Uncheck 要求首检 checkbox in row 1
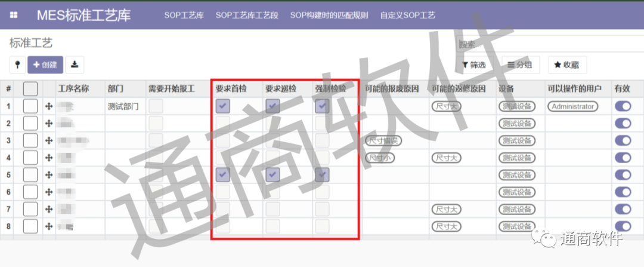This screenshot has width=644, height=267. pos(222,106)
